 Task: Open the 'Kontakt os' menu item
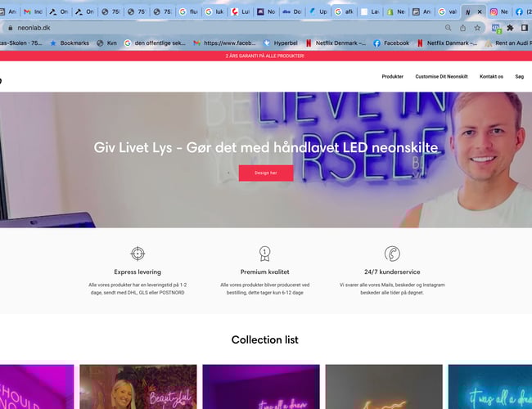click(491, 77)
